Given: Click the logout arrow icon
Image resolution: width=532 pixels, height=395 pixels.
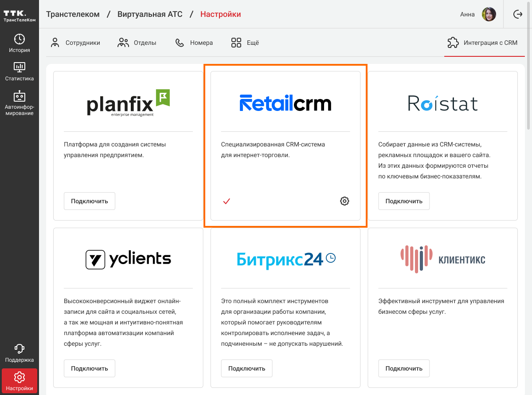Looking at the screenshot, I should click(517, 14).
